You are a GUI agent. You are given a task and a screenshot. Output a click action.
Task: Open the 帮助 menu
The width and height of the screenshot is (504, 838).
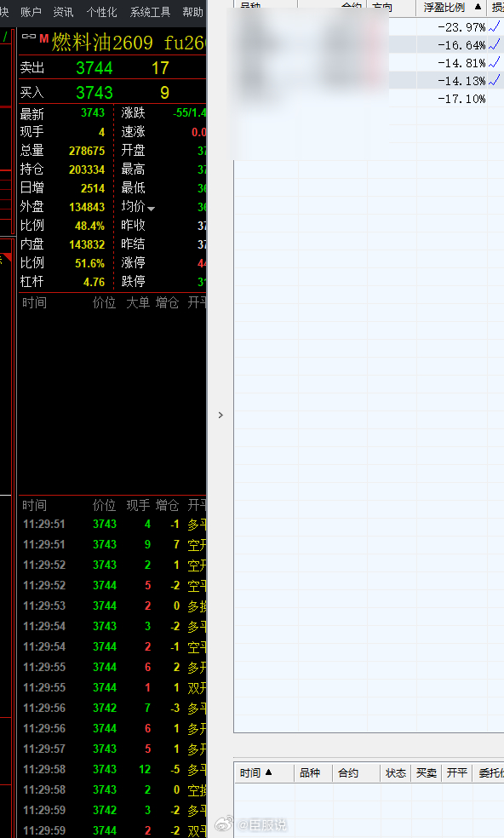(193, 12)
